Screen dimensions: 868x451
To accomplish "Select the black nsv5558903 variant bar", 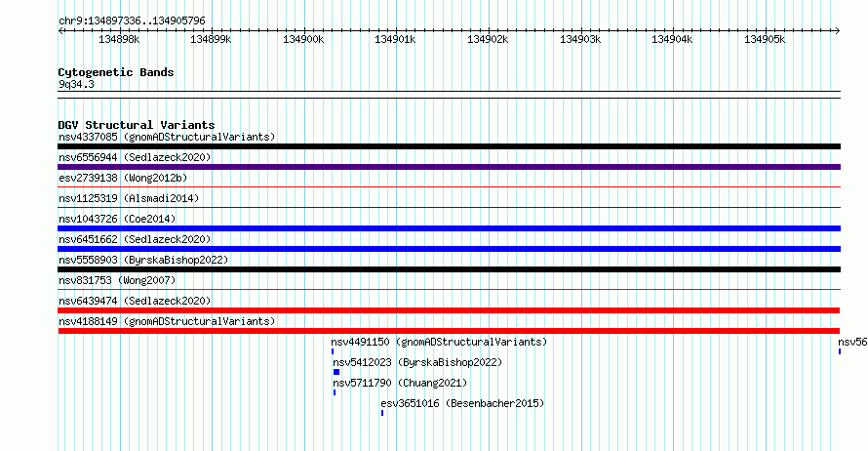I will pyautogui.click(x=449, y=269).
